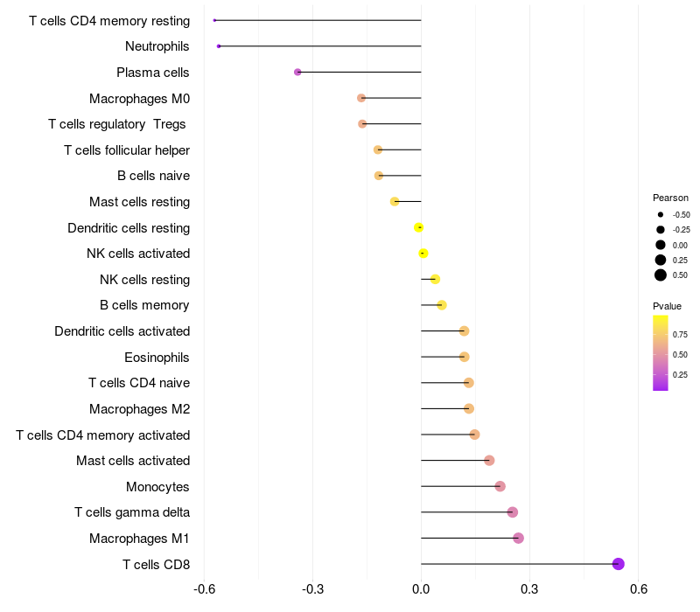Click the Macrophages M0 data point

click(360, 98)
